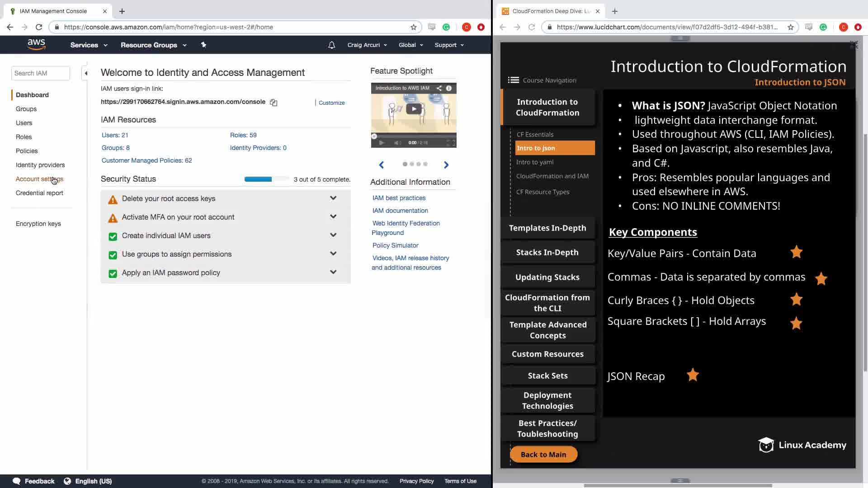Open the Craig Arcuri account dropdown

[x=367, y=45]
